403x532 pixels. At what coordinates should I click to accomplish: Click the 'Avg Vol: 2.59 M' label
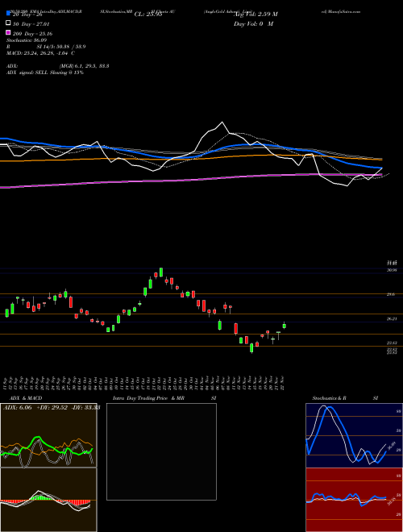coord(256,15)
